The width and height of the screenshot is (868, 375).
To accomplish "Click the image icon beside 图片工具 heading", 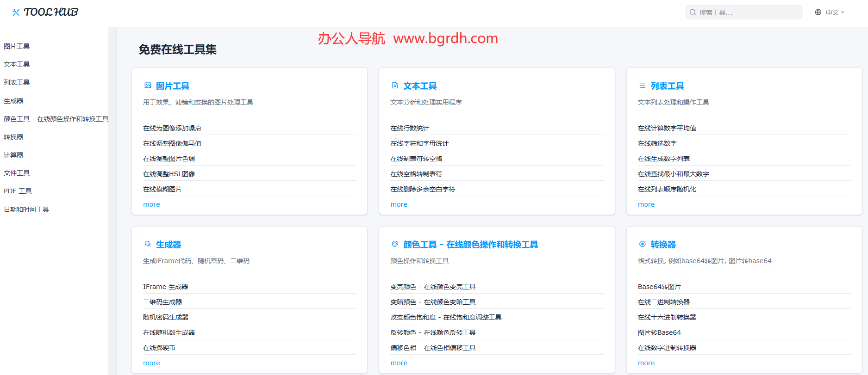I will click(x=148, y=86).
